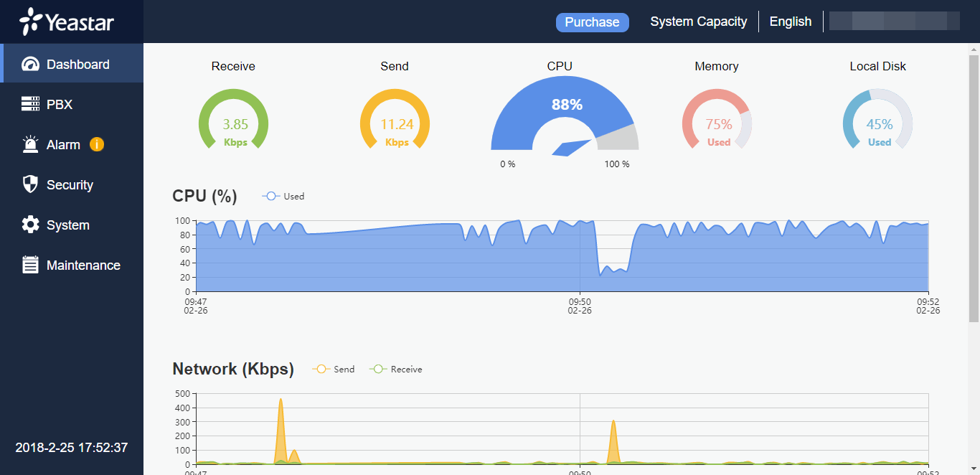
Task: Open the Dashboard menu item
Action: coord(72,64)
